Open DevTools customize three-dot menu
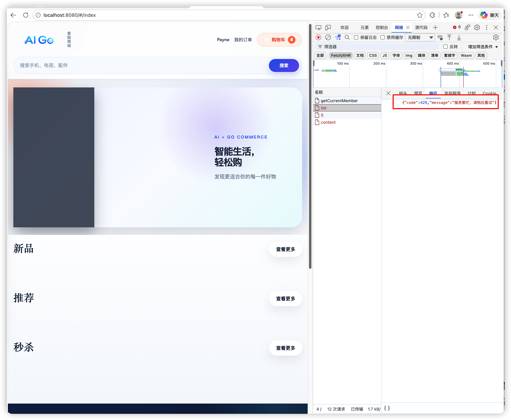 pyautogui.click(x=486, y=28)
